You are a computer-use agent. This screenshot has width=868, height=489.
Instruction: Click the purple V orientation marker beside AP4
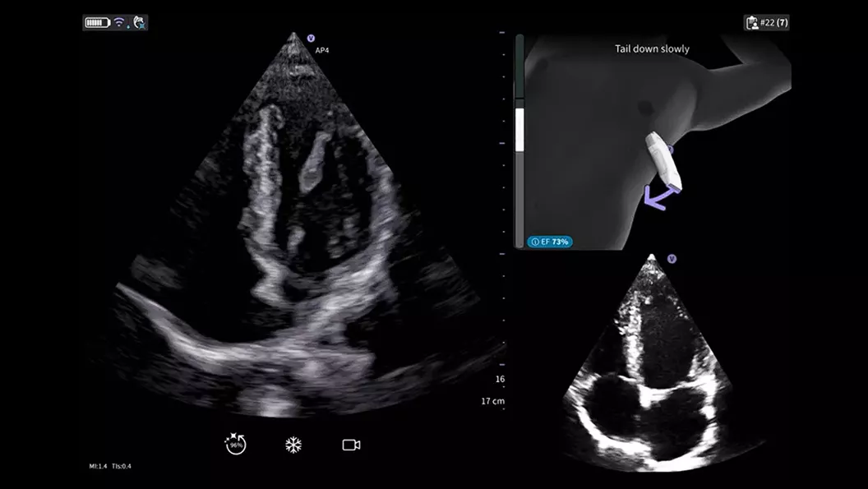[311, 38]
